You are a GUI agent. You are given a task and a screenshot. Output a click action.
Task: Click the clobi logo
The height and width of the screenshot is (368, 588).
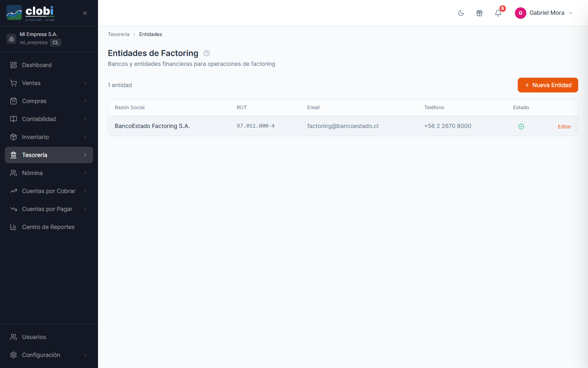(31, 13)
